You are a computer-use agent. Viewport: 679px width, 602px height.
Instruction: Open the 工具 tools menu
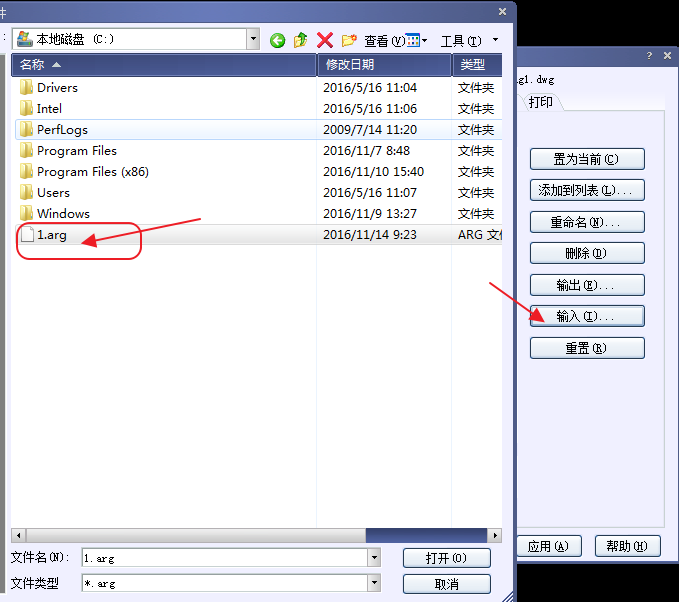pos(460,40)
